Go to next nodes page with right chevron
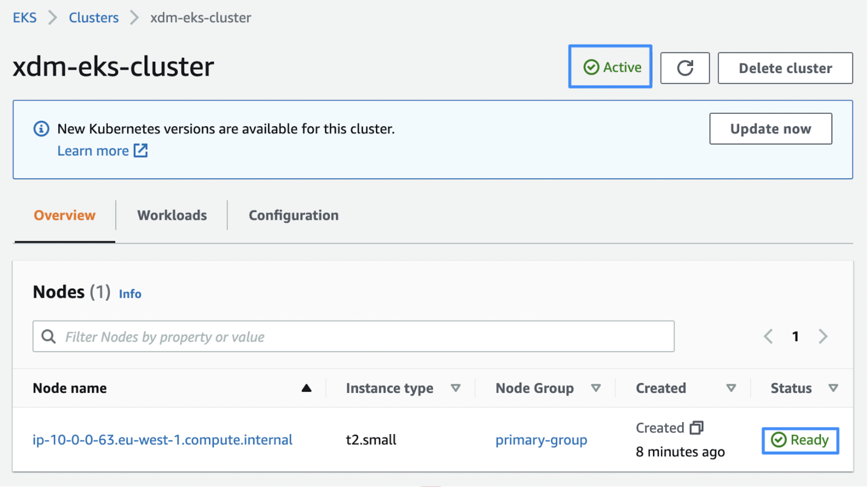The height and width of the screenshot is (487, 868). tap(823, 336)
